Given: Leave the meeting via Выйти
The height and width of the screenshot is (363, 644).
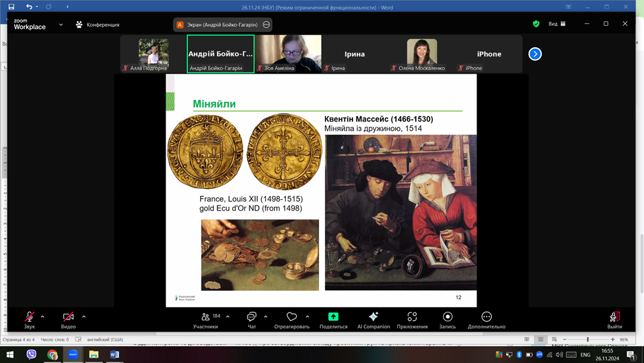Looking at the screenshot, I should [x=614, y=318].
